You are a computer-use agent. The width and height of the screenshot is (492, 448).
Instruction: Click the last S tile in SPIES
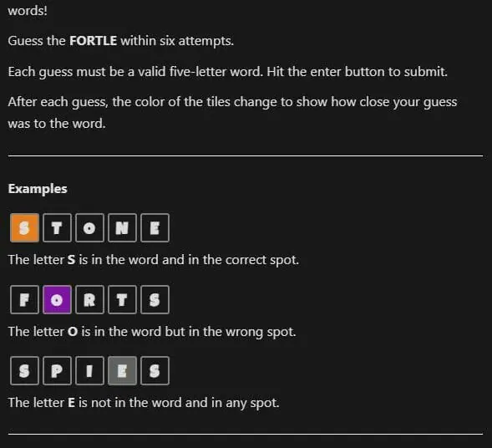pyautogui.click(x=155, y=371)
